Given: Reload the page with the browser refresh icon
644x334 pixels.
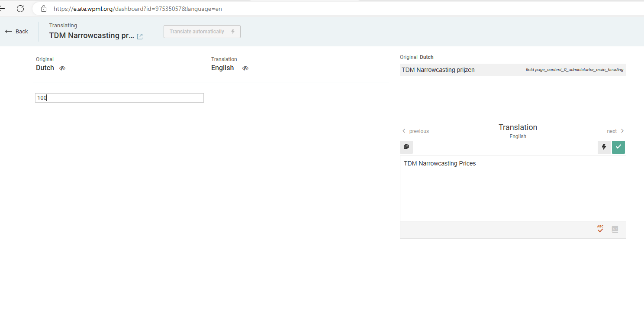Looking at the screenshot, I should (20, 8).
